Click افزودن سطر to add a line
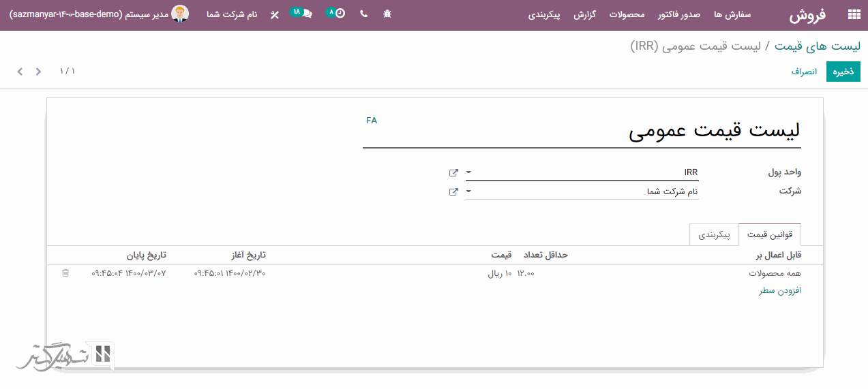 pos(780,291)
